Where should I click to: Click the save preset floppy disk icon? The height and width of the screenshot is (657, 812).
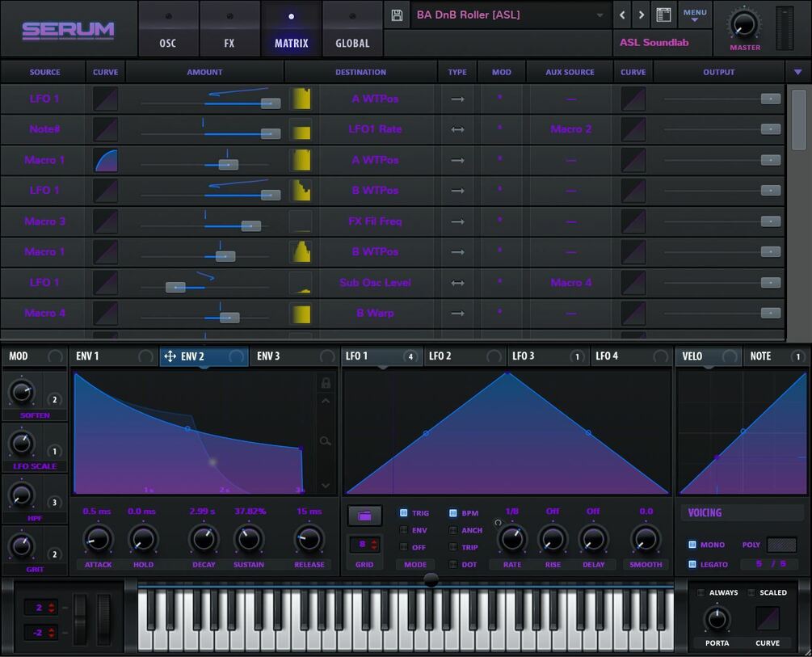tap(397, 15)
